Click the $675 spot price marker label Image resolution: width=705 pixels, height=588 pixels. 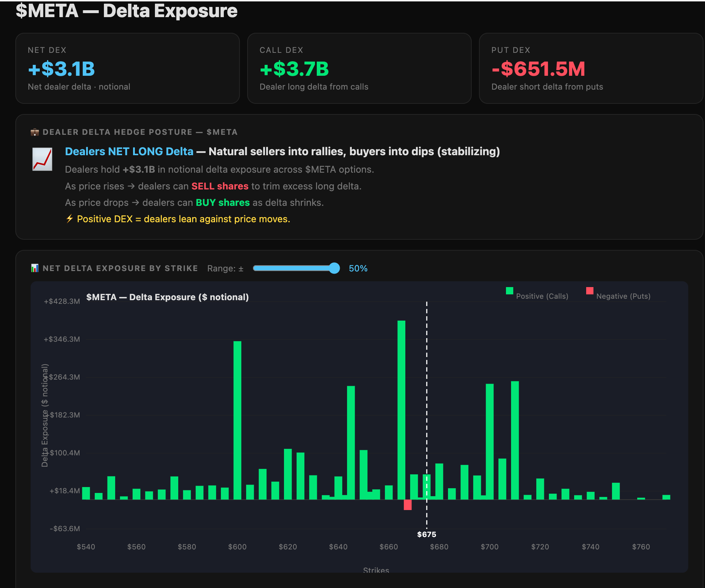coord(426,534)
